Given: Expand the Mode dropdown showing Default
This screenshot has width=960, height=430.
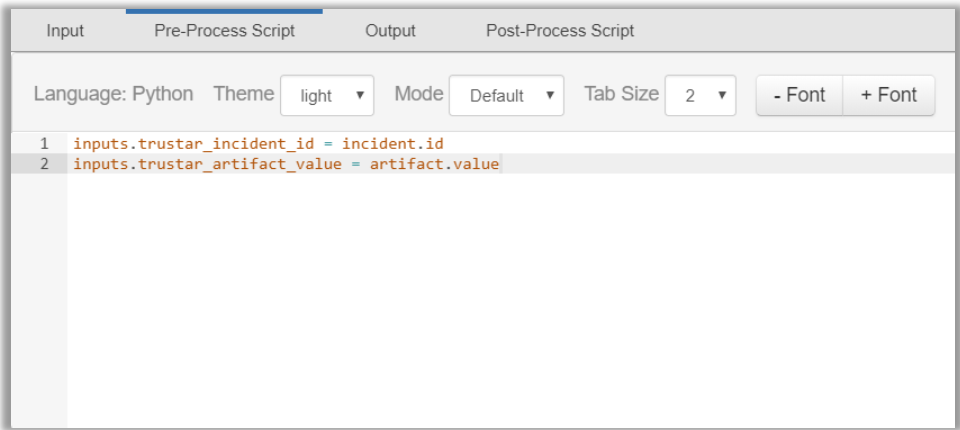Looking at the screenshot, I should (x=506, y=96).
